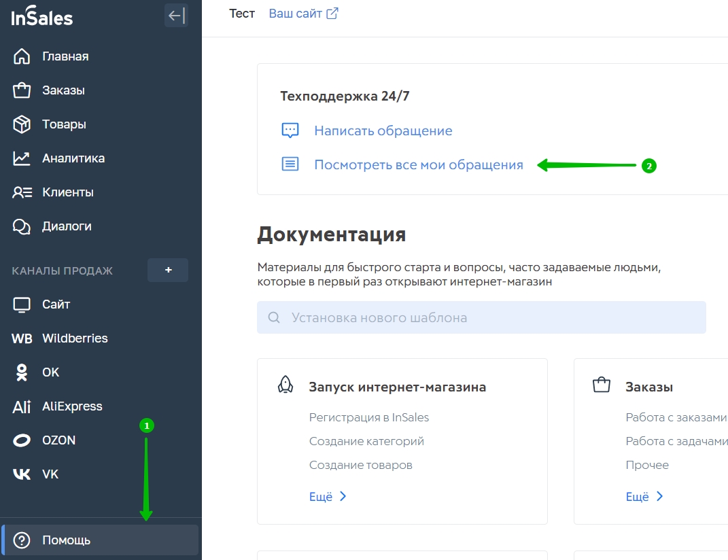Viewport: 728px width, 560px height.
Task: Expand Ещё under Запуск интернет-магазина
Action: (x=328, y=496)
